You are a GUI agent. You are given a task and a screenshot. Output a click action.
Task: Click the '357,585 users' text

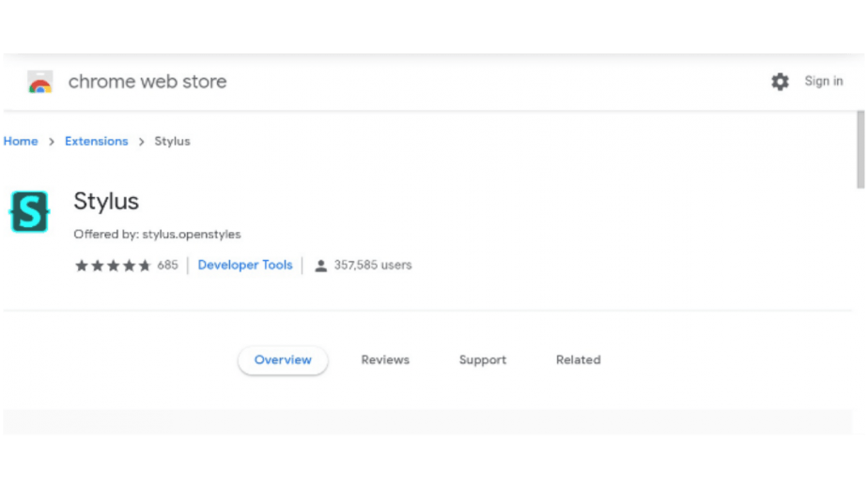point(373,265)
